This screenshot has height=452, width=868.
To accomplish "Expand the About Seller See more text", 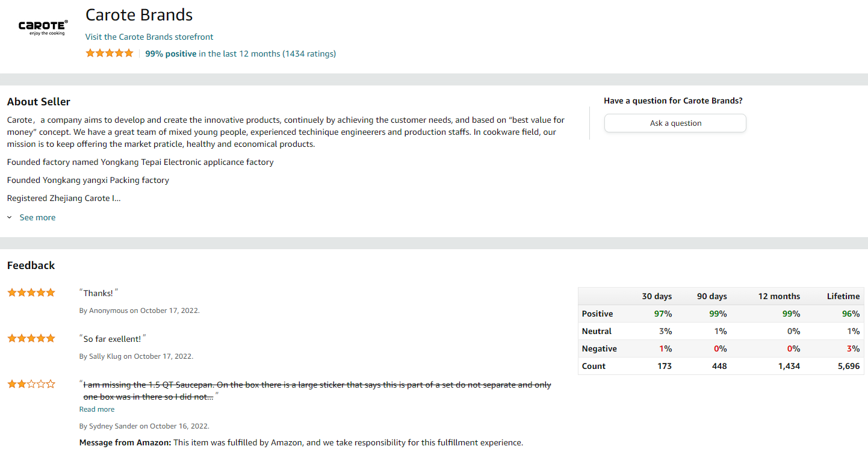I will (x=37, y=217).
